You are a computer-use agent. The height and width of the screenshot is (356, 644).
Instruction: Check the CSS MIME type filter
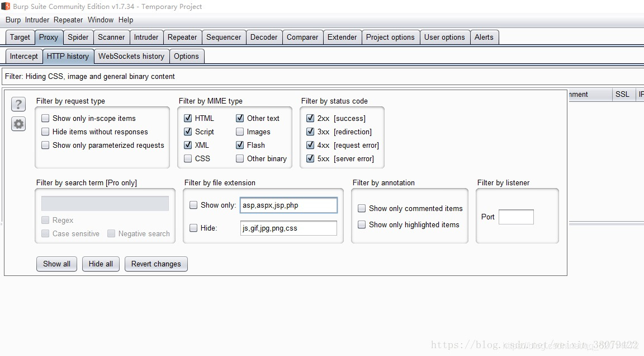pyautogui.click(x=188, y=158)
